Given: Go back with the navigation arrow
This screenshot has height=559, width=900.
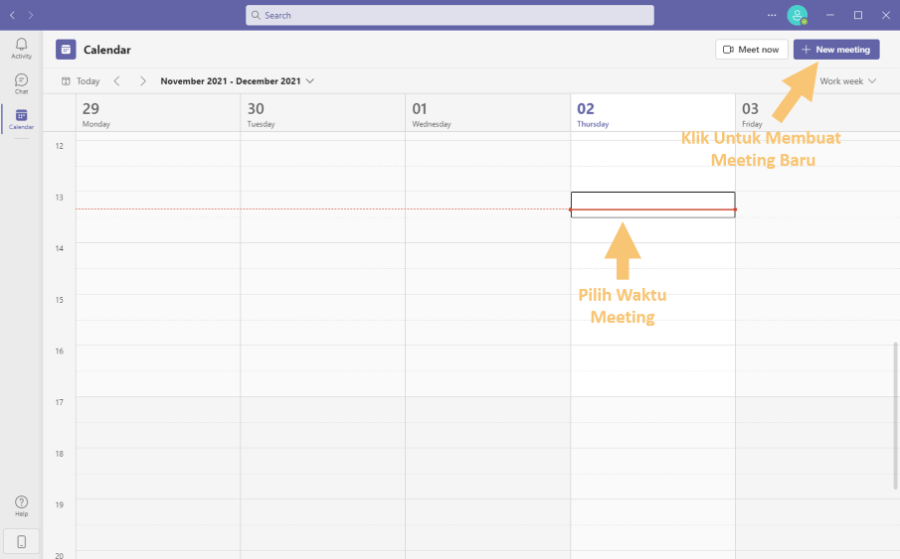Looking at the screenshot, I should (x=12, y=15).
